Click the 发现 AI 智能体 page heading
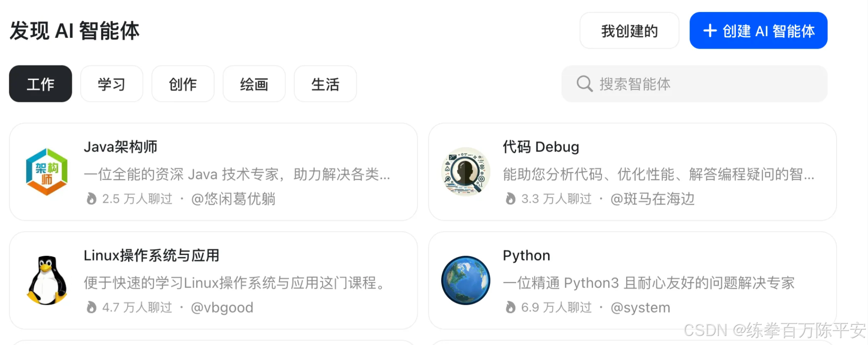 click(74, 31)
